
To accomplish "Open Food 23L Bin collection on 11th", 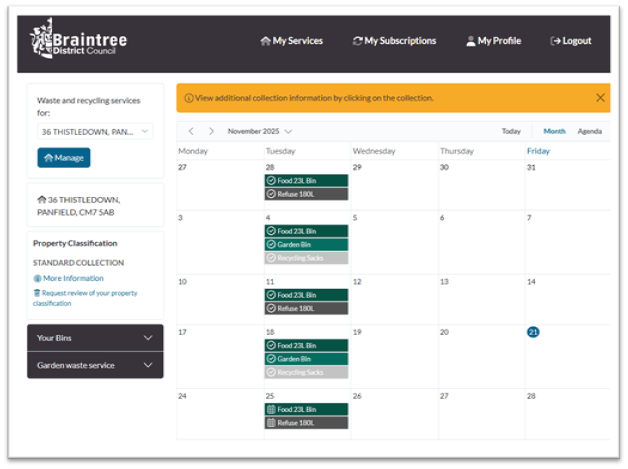I will pyautogui.click(x=306, y=295).
